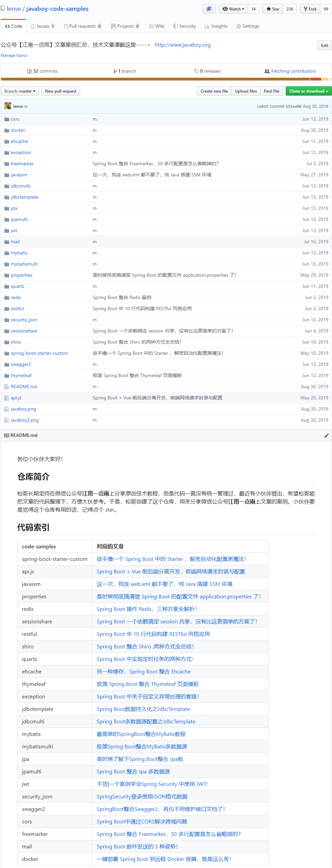Click the swagger2 folder icon
This screenshot has height=868, width=332.
[6, 365]
